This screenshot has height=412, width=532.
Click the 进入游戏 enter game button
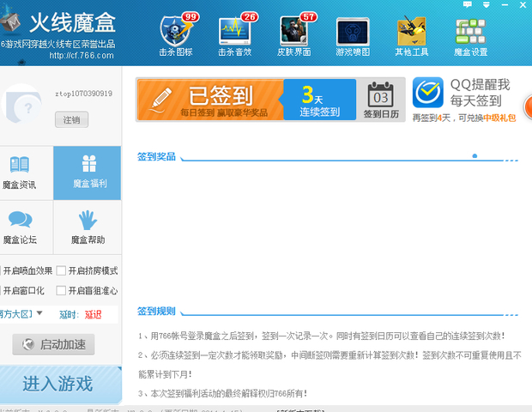tap(60, 385)
